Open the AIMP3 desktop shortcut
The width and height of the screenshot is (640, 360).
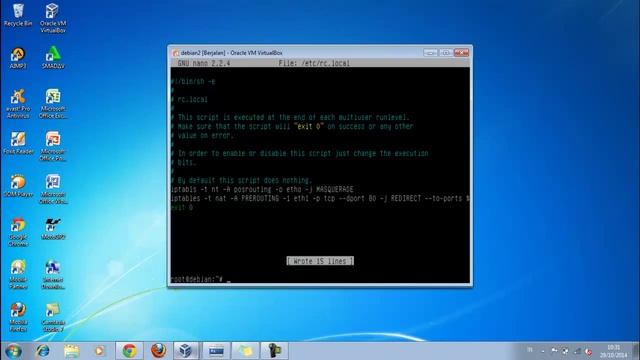(18, 58)
